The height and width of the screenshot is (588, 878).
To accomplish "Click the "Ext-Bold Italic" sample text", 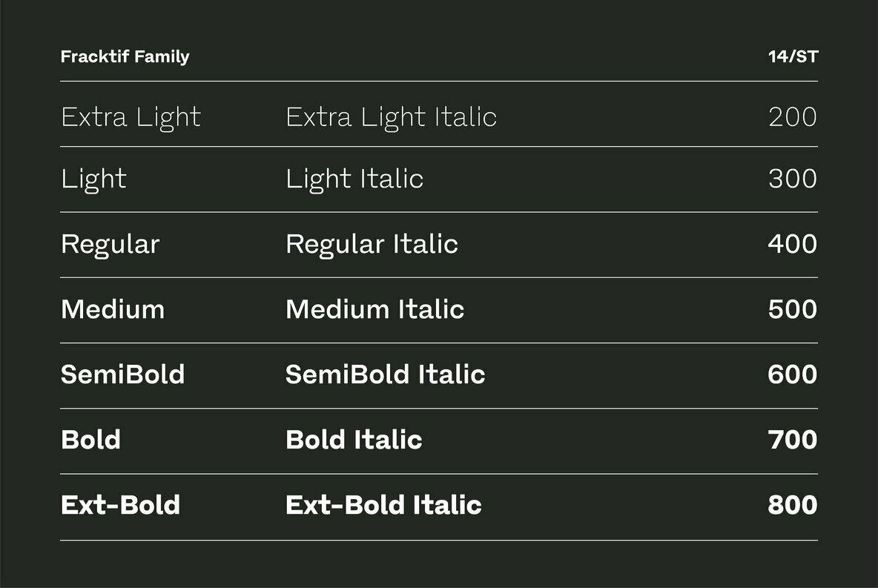I will tap(383, 505).
